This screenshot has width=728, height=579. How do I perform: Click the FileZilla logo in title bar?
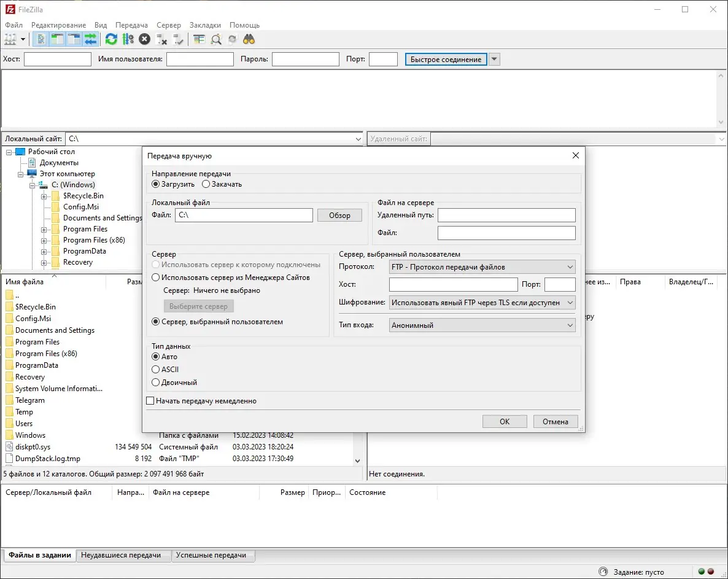[10, 9]
